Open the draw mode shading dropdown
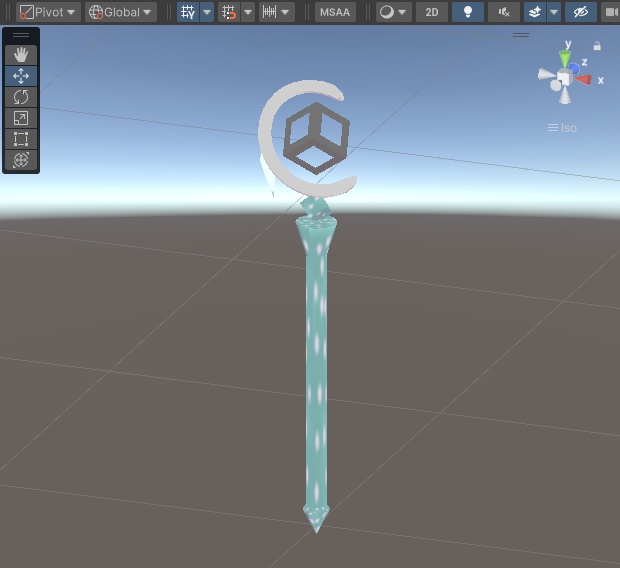This screenshot has width=620, height=568. tap(393, 12)
